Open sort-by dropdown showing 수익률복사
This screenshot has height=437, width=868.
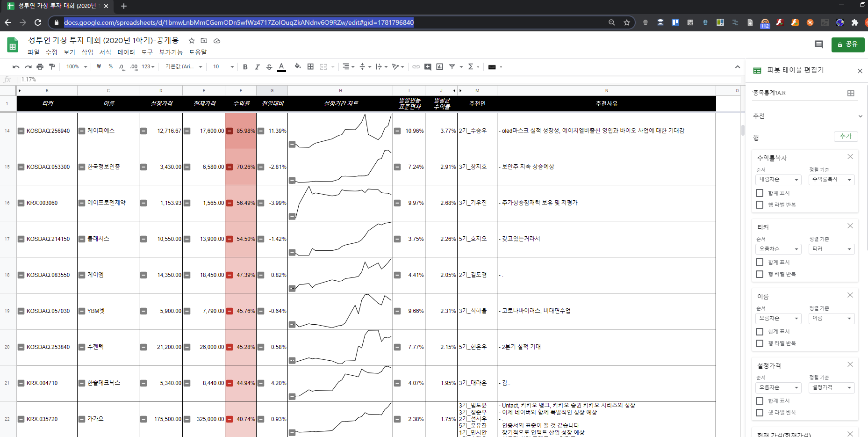pyautogui.click(x=832, y=180)
